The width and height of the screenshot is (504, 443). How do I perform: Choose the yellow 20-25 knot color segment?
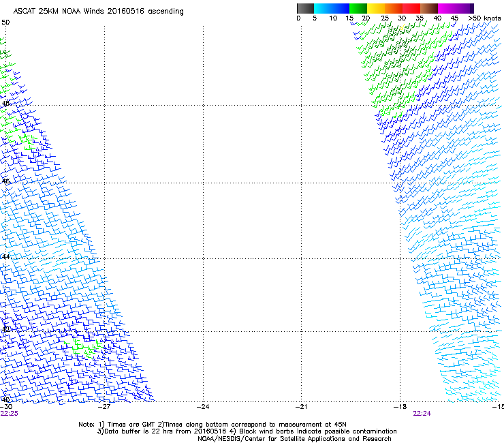coord(376,8)
